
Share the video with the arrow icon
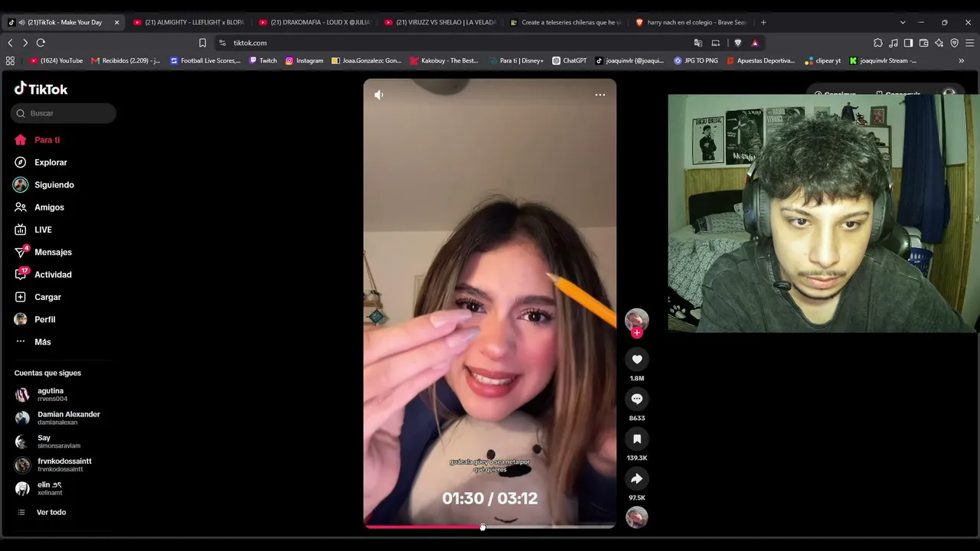pos(637,478)
